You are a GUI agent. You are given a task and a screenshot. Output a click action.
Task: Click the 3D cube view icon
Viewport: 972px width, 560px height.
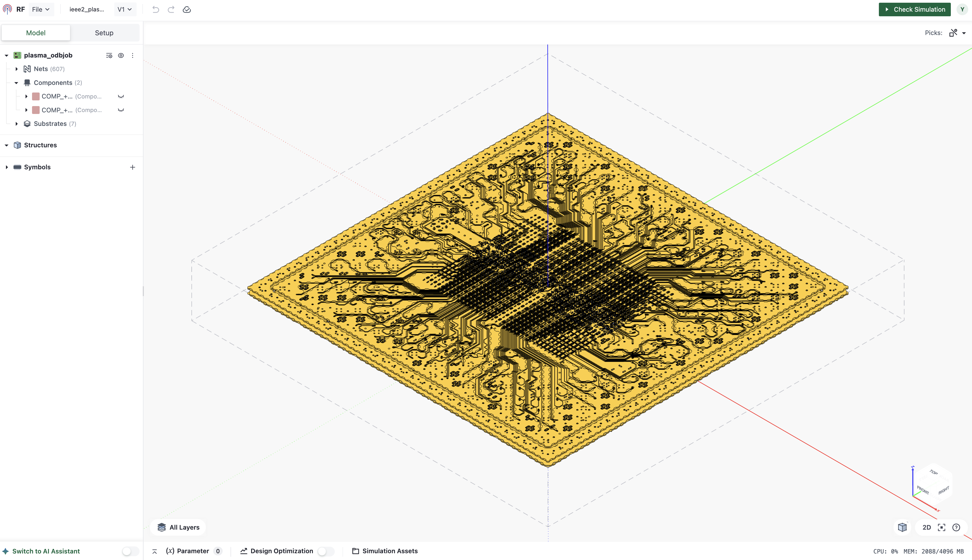[902, 527]
